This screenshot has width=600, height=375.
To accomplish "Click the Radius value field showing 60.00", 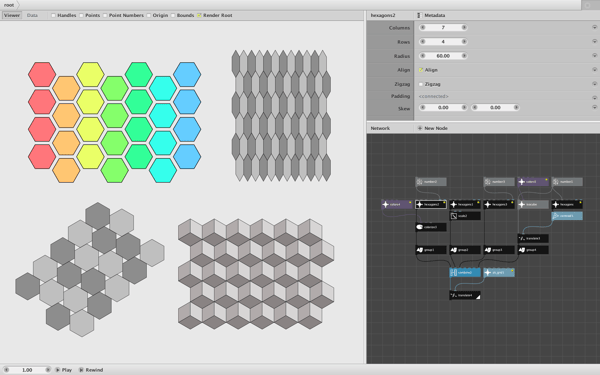I will [x=443, y=56].
